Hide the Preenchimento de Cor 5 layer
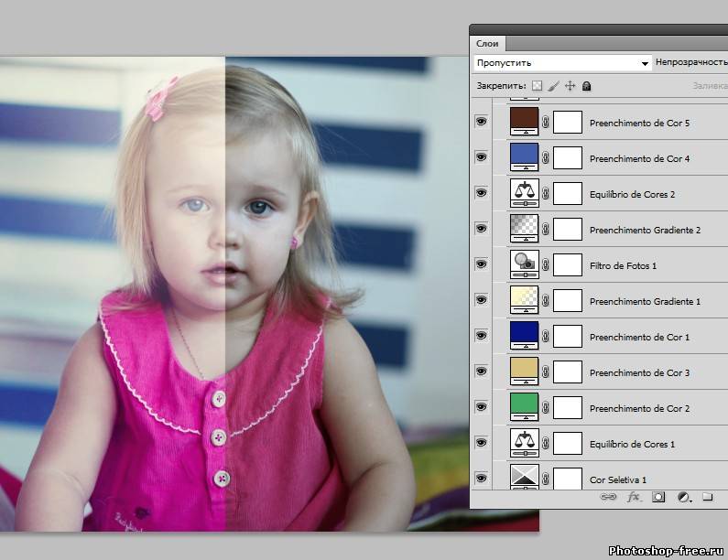 point(481,123)
